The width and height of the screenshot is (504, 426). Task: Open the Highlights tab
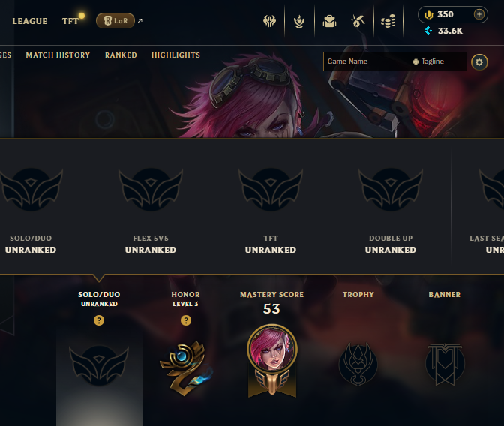tap(175, 55)
